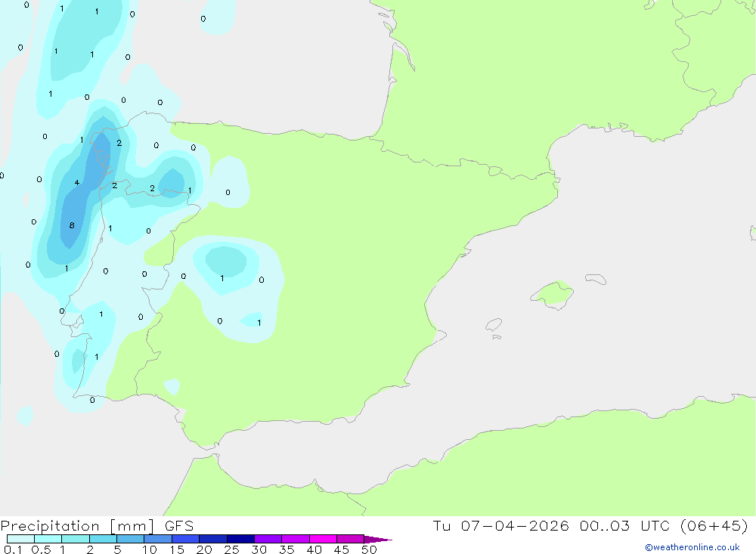Select the 2–5 mm legend color box
Screen dimensions: 756x554
point(103,539)
